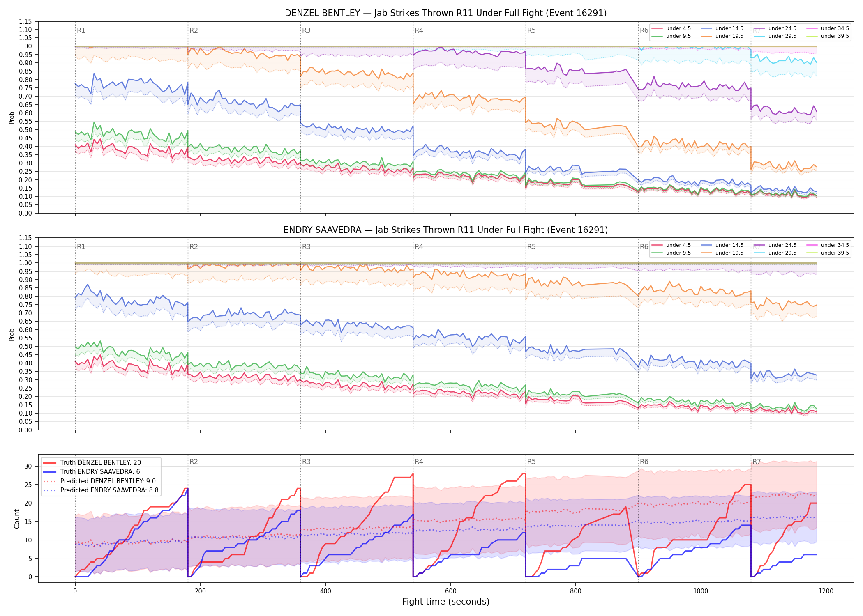Select the R6 round label in Saavedra chart
This screenshot has width=863, height=616.
[x=644, y=247]
